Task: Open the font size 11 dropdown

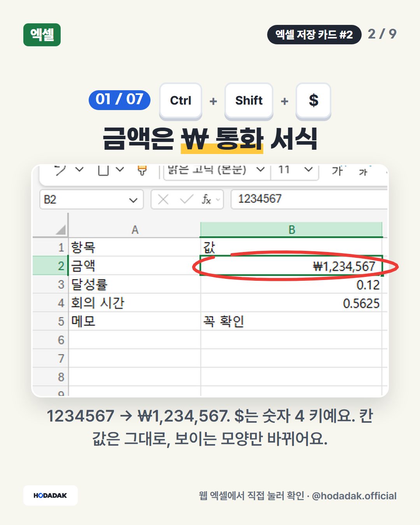Action: (308, 170)
